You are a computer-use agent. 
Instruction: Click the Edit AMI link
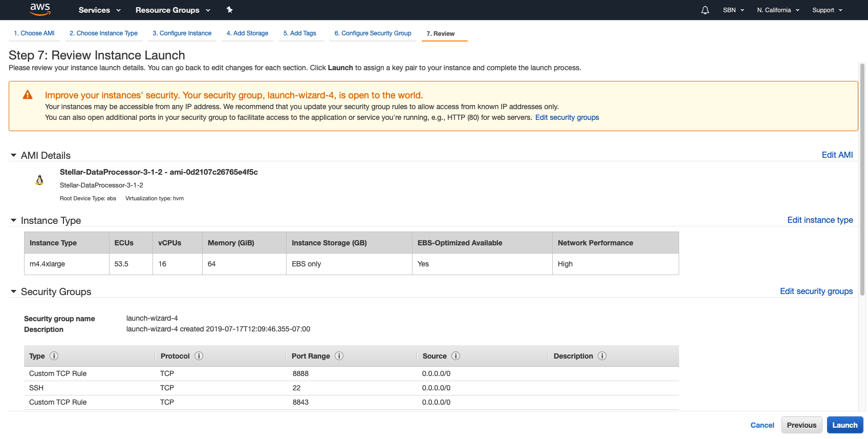(837, 155)
